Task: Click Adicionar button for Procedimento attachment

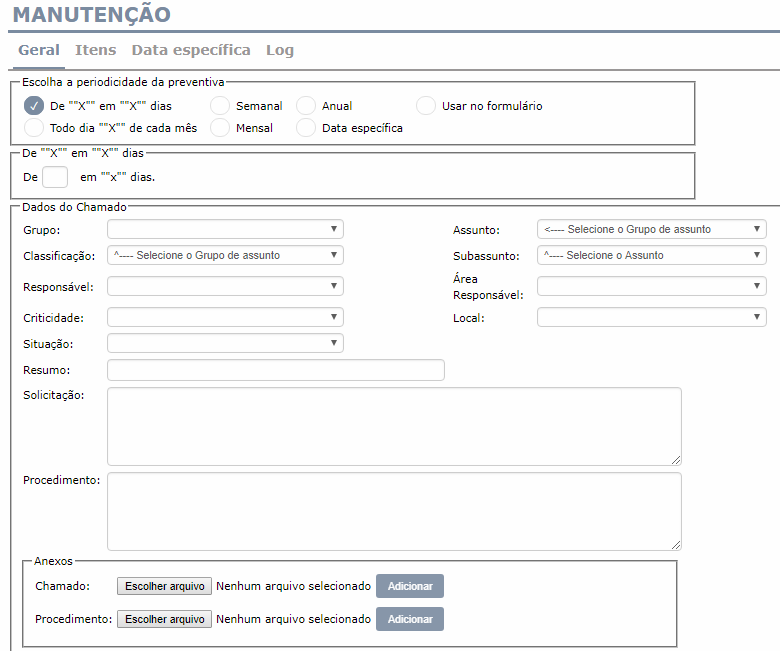Action: click(x=409, y=619)
